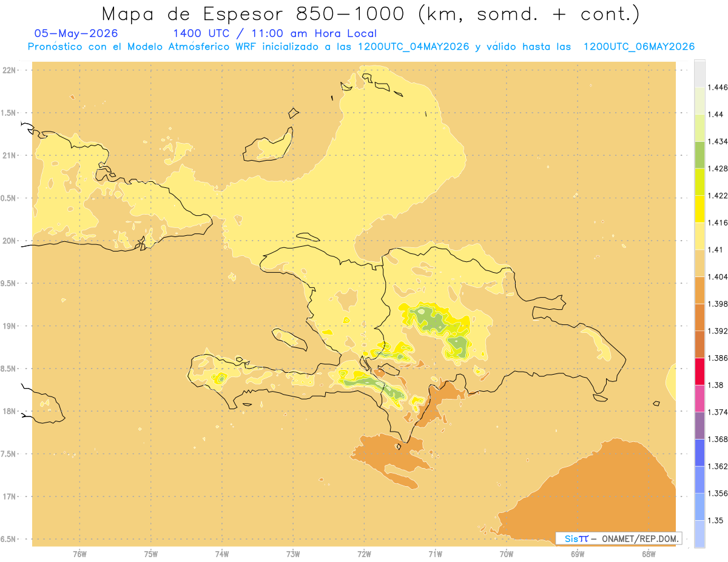The width and height of the screenshot is (728, 562).
Task: Click the 22N latitude axis label
Action: tap(10, 70)
